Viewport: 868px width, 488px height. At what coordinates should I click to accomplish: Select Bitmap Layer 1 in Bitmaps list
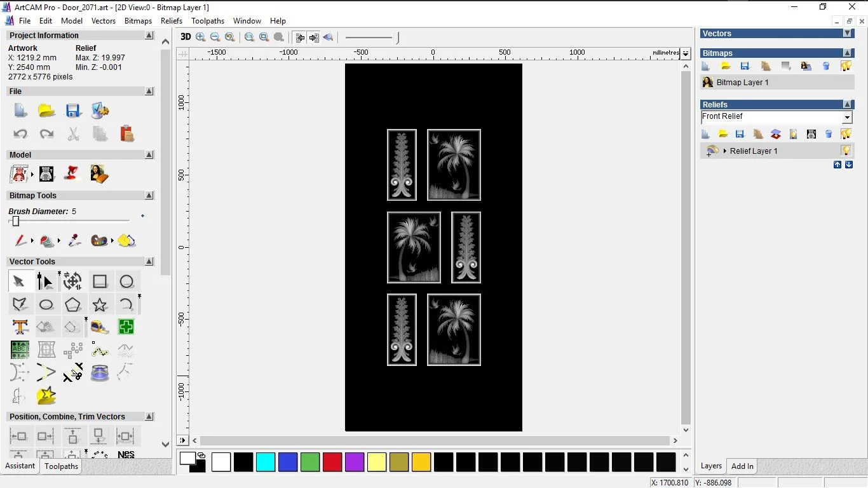click(742, 83)
